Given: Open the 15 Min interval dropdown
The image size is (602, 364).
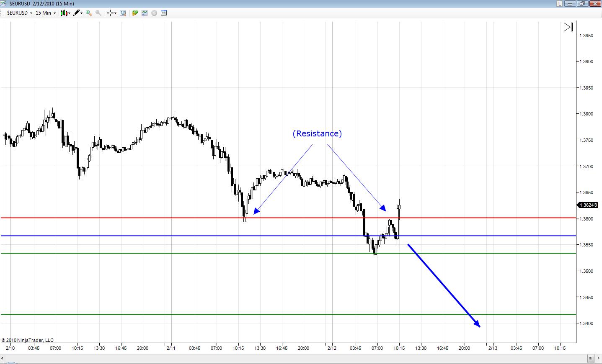Looking at the screenshot, I should (x=46, y=13).
